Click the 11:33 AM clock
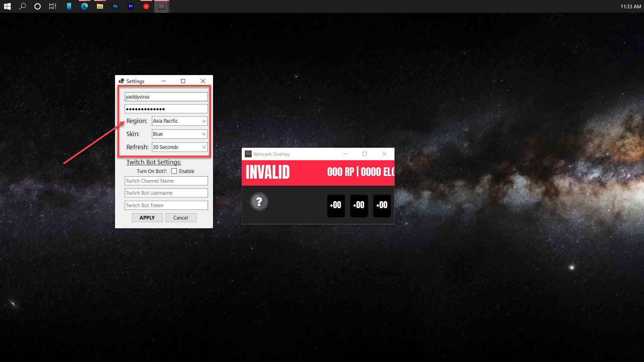The image size is (644, 362). [631, 6]
